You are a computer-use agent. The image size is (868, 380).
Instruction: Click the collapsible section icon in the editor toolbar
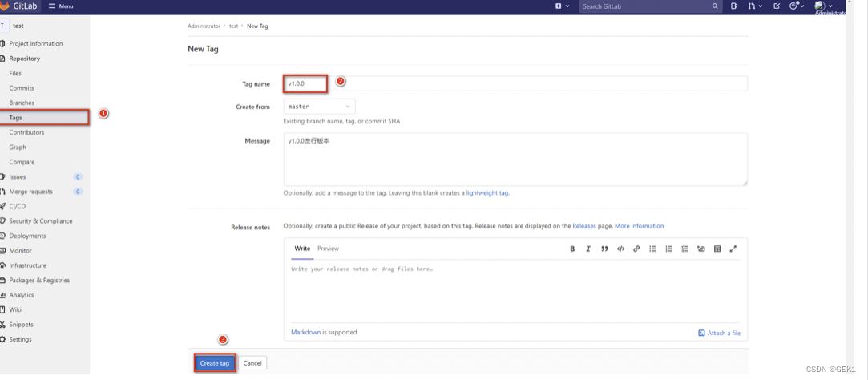click(x=700, y=249)
